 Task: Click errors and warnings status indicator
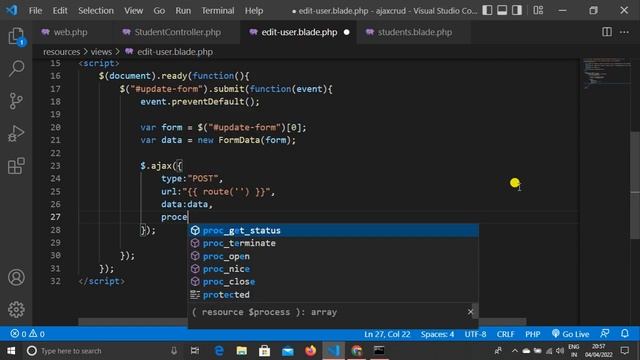27,334
